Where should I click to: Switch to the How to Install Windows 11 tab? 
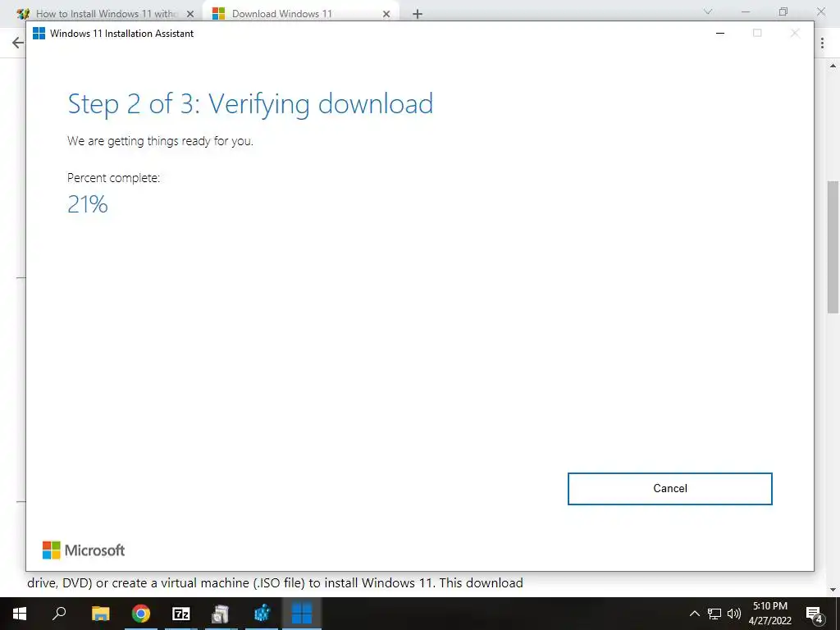106,14
